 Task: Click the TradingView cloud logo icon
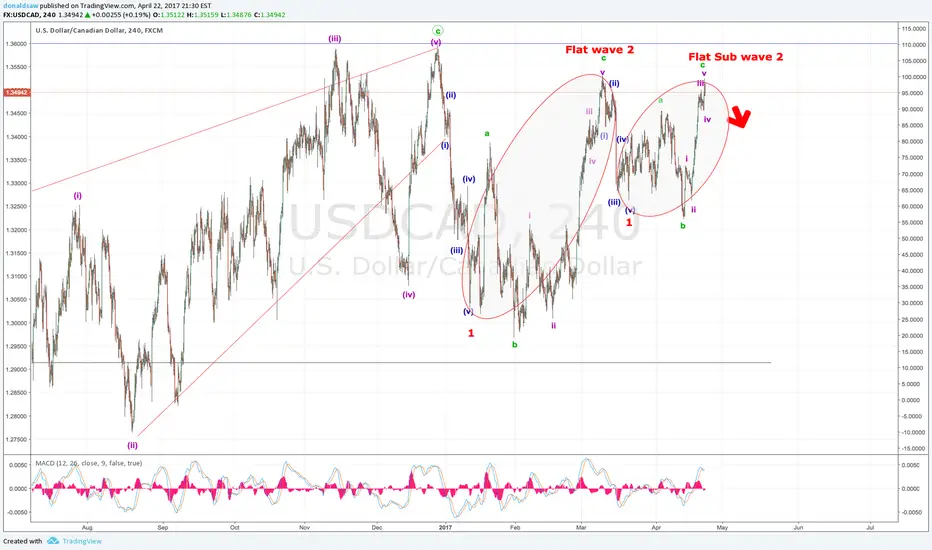coord(53,541)
